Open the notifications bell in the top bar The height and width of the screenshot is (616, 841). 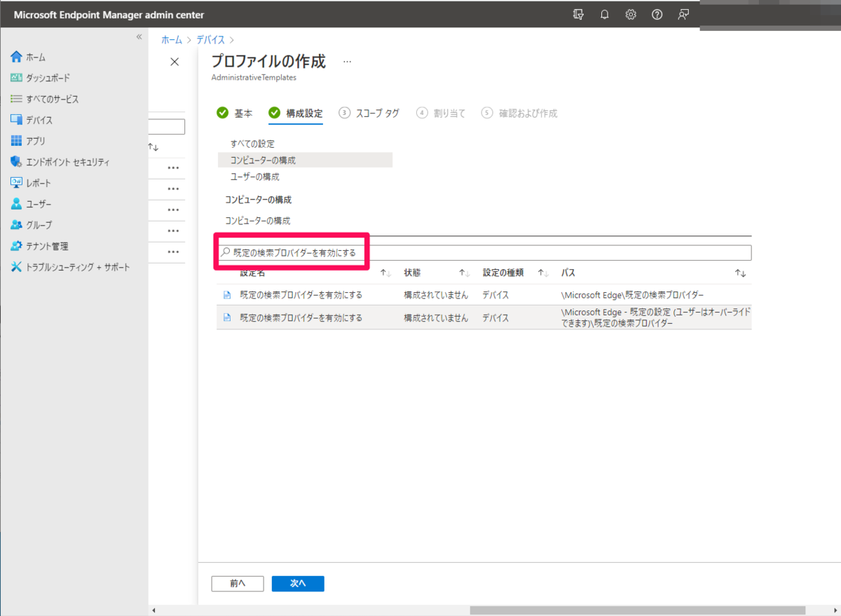[604, 14]
